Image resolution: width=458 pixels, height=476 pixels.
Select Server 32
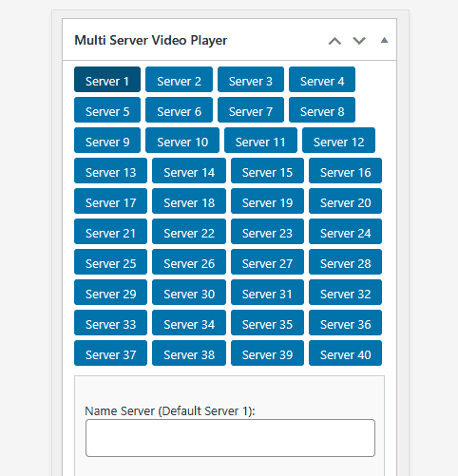point(346,293)
